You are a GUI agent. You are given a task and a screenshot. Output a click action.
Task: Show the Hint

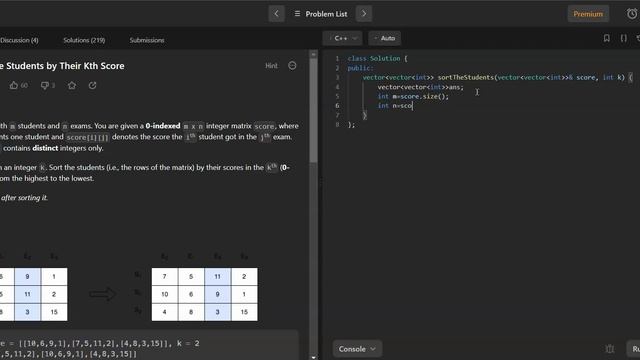tap(271, 66)
